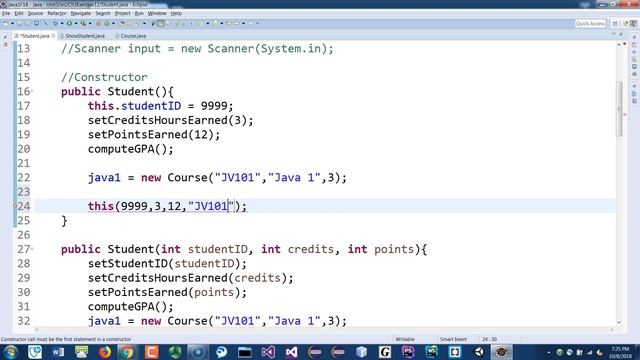This screenshot has height=360, width=640.
Task: Click the New Java Package toolbar icon
Action: click(x=98, y=23)
